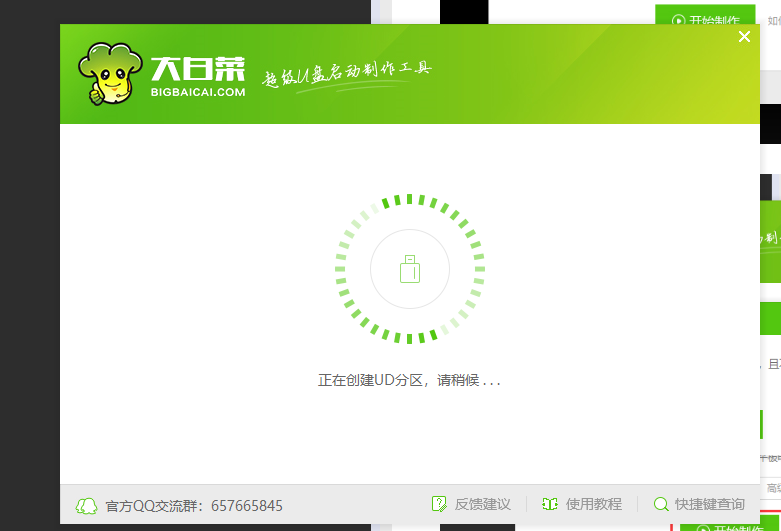781x531 pixels.
Task: Click the USB drive icon in progress circle
Action: pos(410,269)
